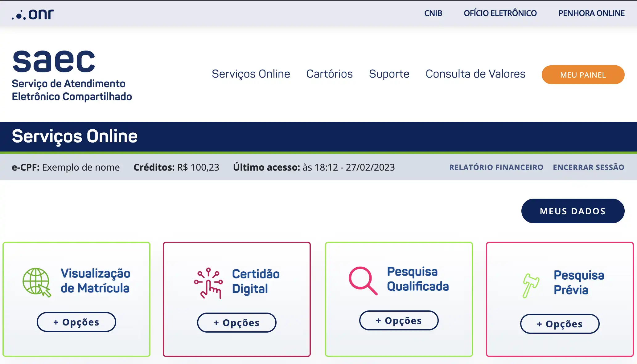Image resolution: width=637 pixels, height=364 pixels.
Task: Open the Serviços Online menu item
Action: click(251, 74)
